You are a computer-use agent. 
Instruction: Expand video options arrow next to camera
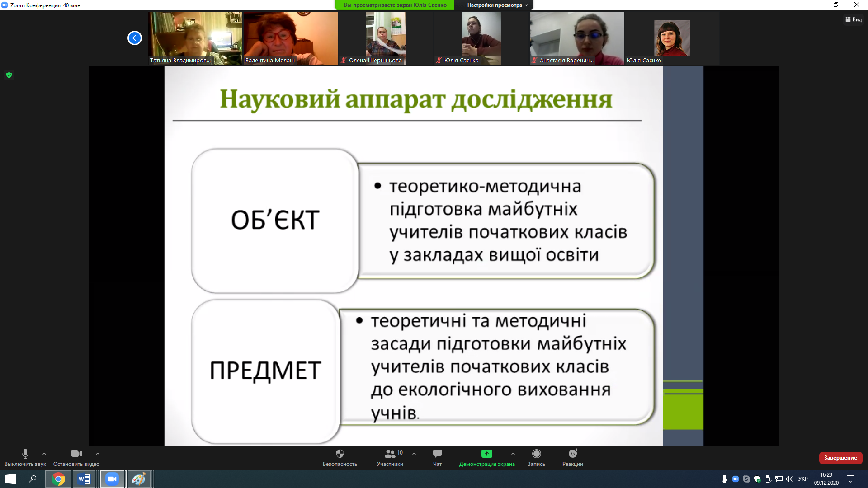click(x=98, y=454)
